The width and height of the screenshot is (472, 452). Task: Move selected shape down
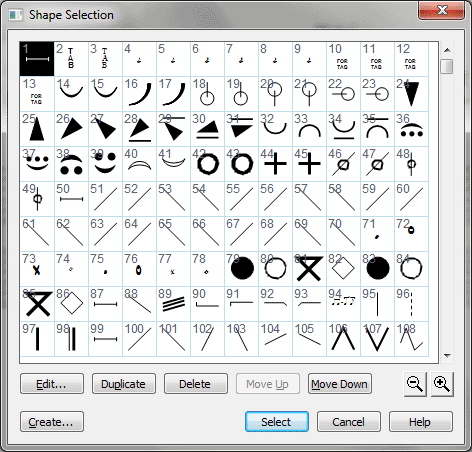(x=340, y=384)
